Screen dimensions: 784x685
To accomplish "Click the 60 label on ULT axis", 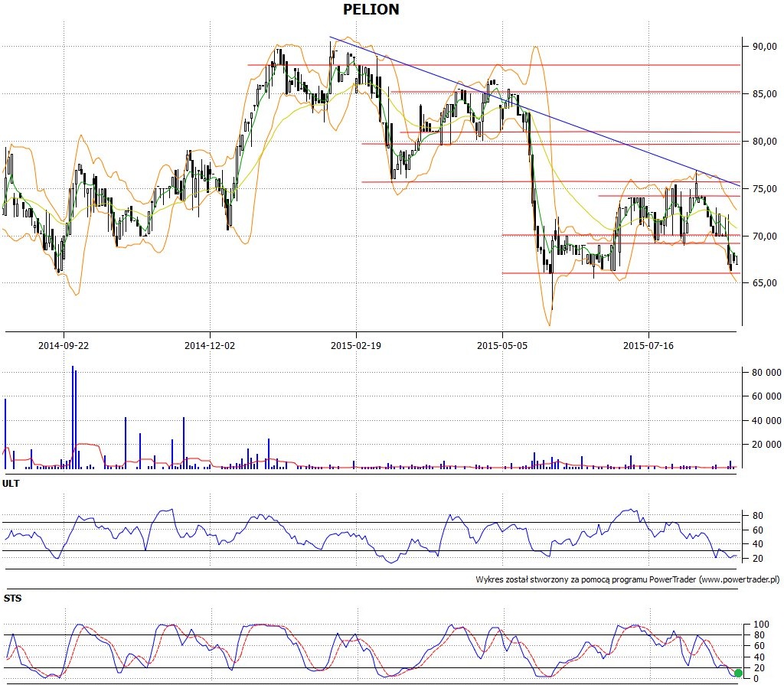I will point(758,530).
